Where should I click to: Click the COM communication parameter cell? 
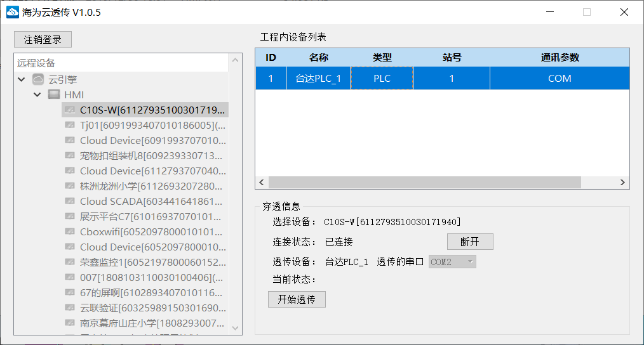point(560,78)
